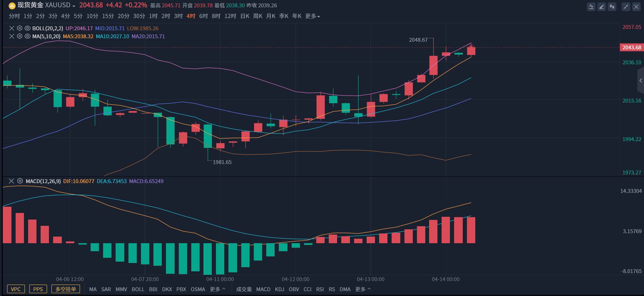The height and width of the screenshot is (296, 644).
Task: Click the 多空挂单 button
Action: tap(66, 289)
